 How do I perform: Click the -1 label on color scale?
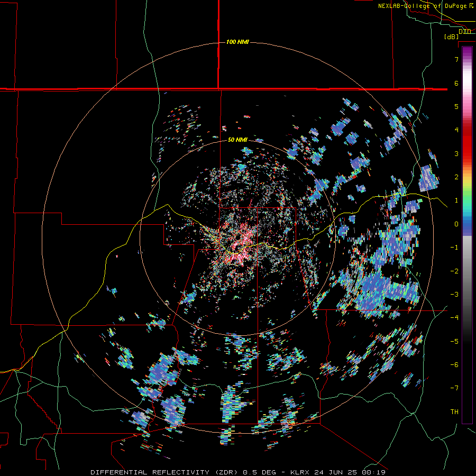454,248
